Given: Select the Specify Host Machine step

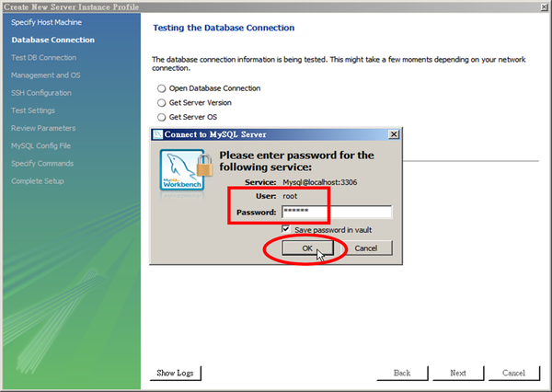Looking at the screenshot, I should (x=47, y=22).
